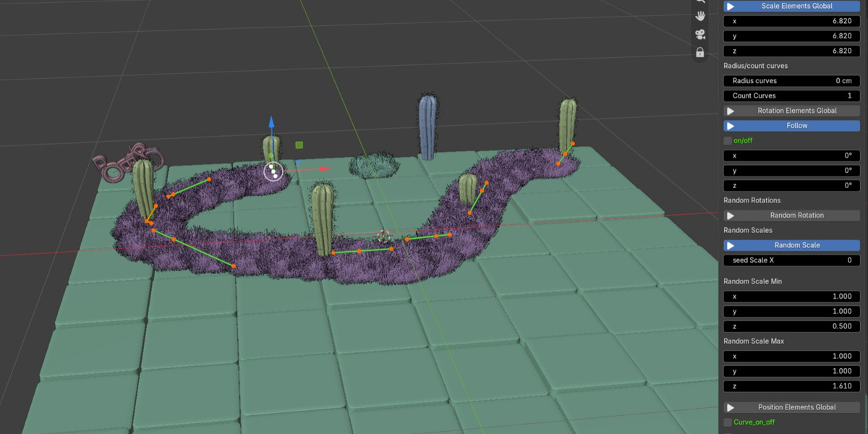868x434 pixels.
Task: Click the 3D cursor on the grass path
Action: (x=383, y=237)
